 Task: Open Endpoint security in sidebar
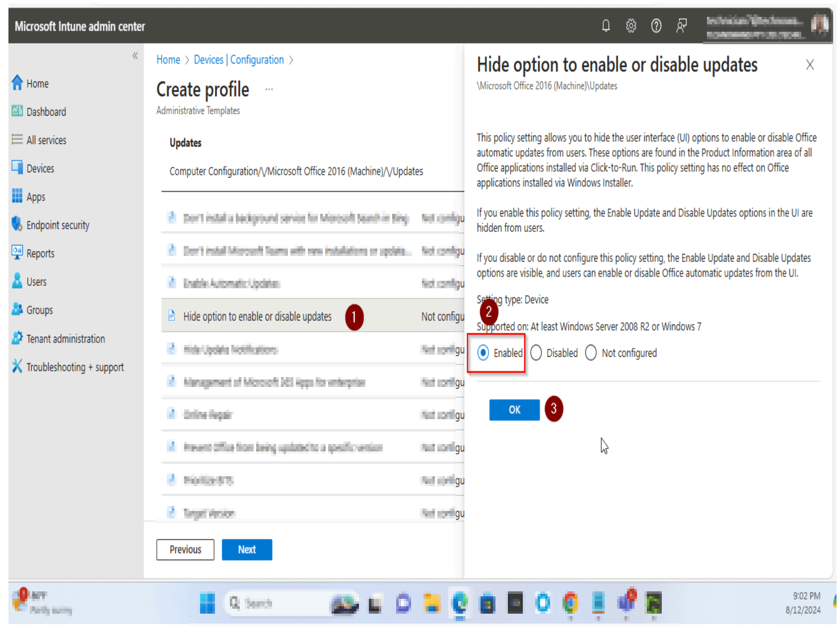[x=58, y=225]
